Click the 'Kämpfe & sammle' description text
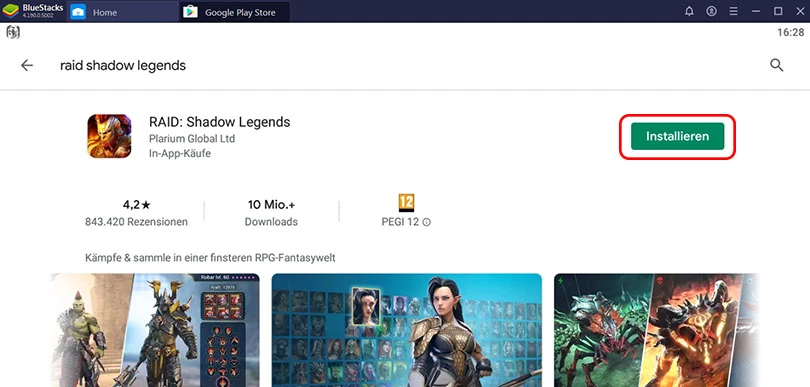The image size is (810, 387). click(210, 257)
